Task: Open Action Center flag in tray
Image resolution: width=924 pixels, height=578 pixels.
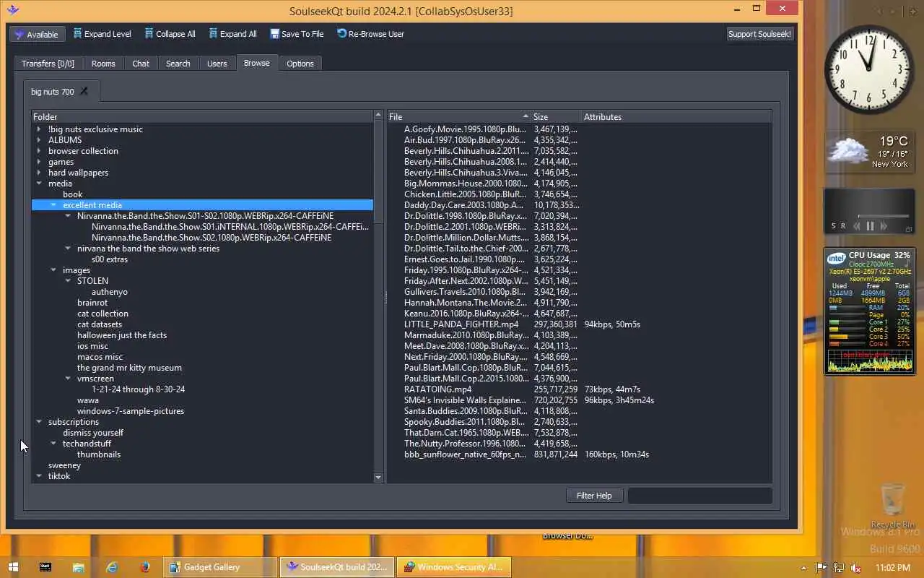Action: tap(821, 568)
